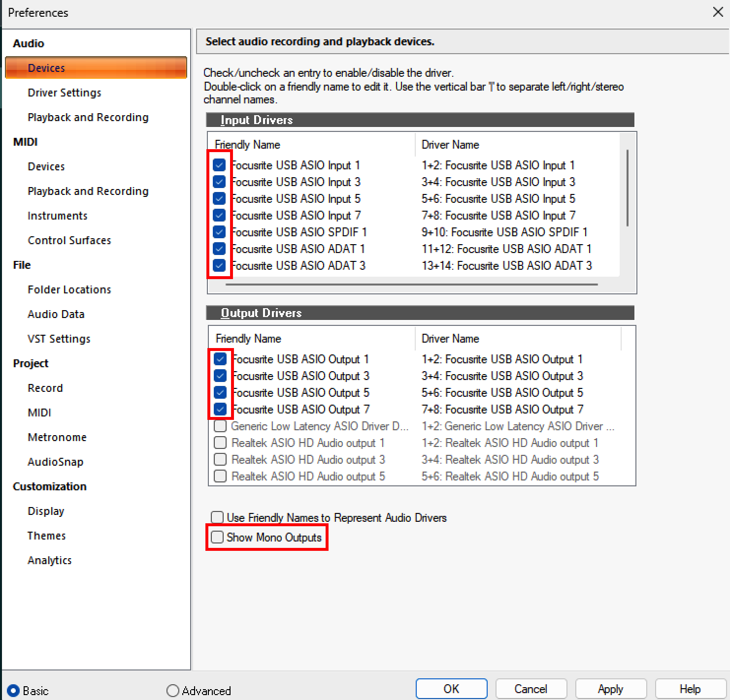The height and width of the screenshot is (700, 730).
Task: Disable Focusrite USB ASIO Output 5
Action: coord(220,392)
